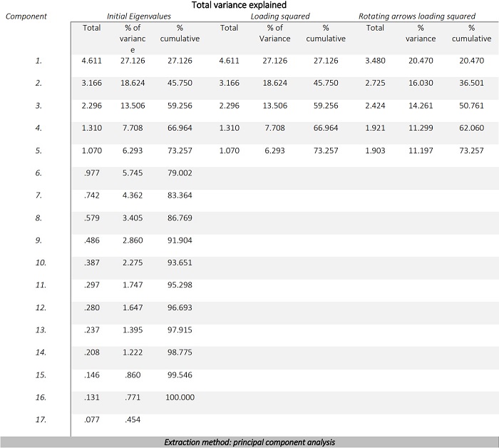Select the 'Loading squared' group header

pos(280,16)
